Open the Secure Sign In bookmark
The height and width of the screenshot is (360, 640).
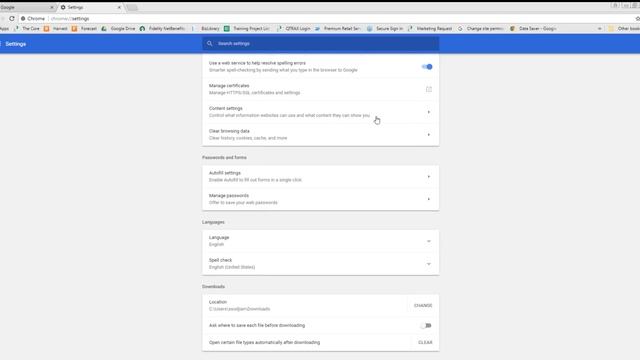tap(385, 29)
